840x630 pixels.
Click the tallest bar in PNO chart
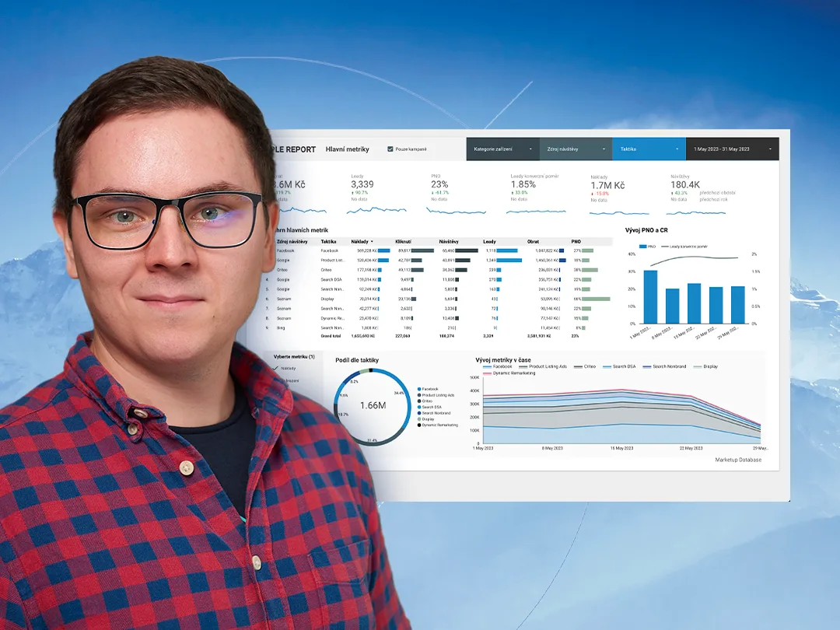650,297
